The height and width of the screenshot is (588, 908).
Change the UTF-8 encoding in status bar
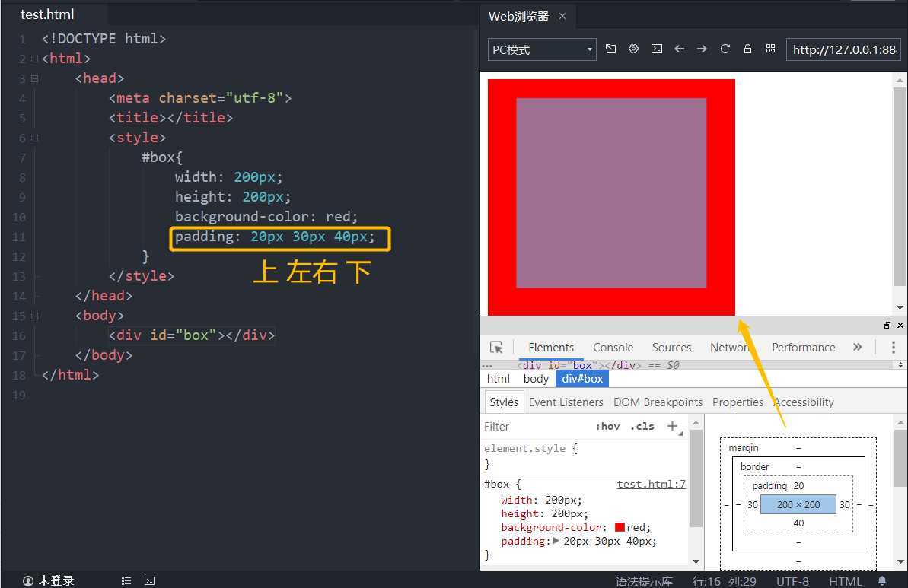click(792, 581)
